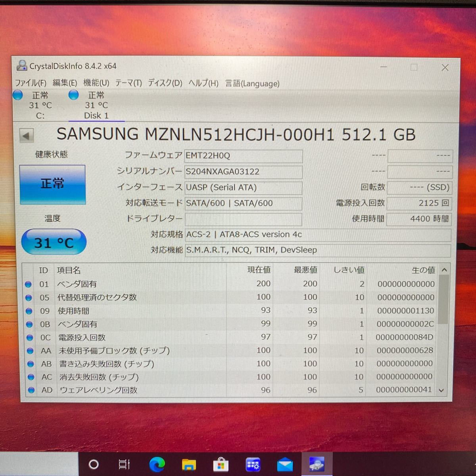Click raw value 00000000084D
Image resolution: width=476 pixels, height=476 pixels.
[405, 337]
